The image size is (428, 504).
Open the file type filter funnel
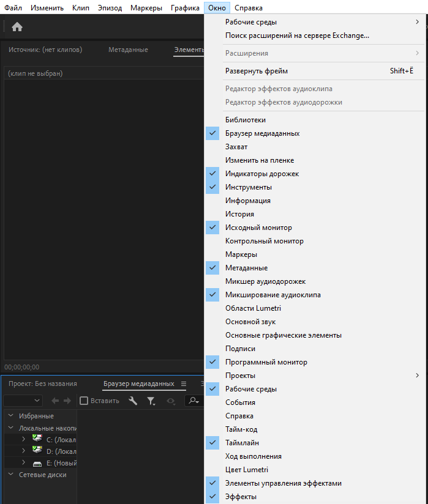coord(151,401)
